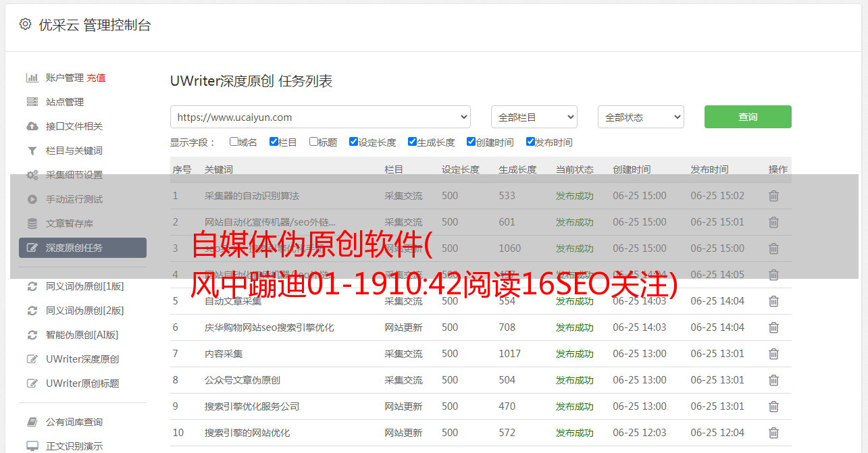Image resolution: width=868 pixels, height=453 pixels.
Task: Click the page title 优采云 管理控制台
Action: 95,25
